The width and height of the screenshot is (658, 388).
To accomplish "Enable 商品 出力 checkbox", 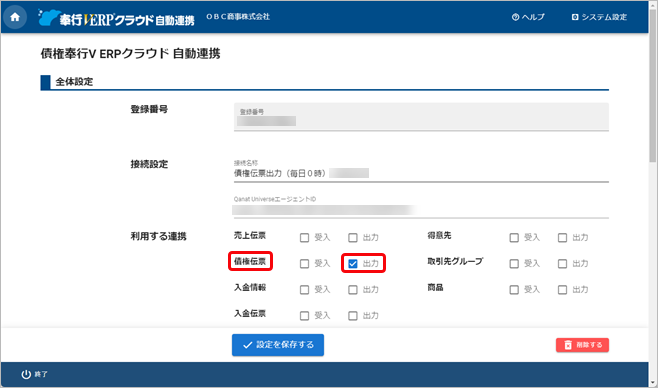I will 562,290.
